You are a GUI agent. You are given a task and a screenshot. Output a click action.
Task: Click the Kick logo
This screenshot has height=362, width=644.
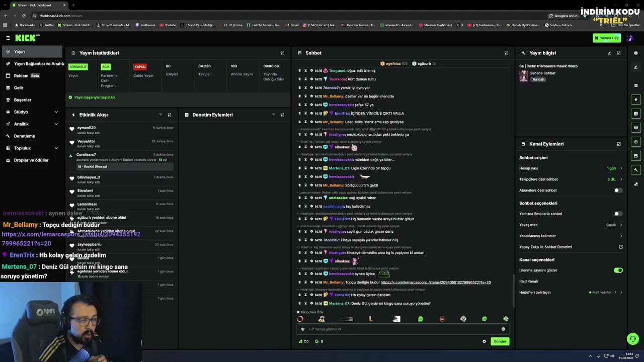pos(27,38)
